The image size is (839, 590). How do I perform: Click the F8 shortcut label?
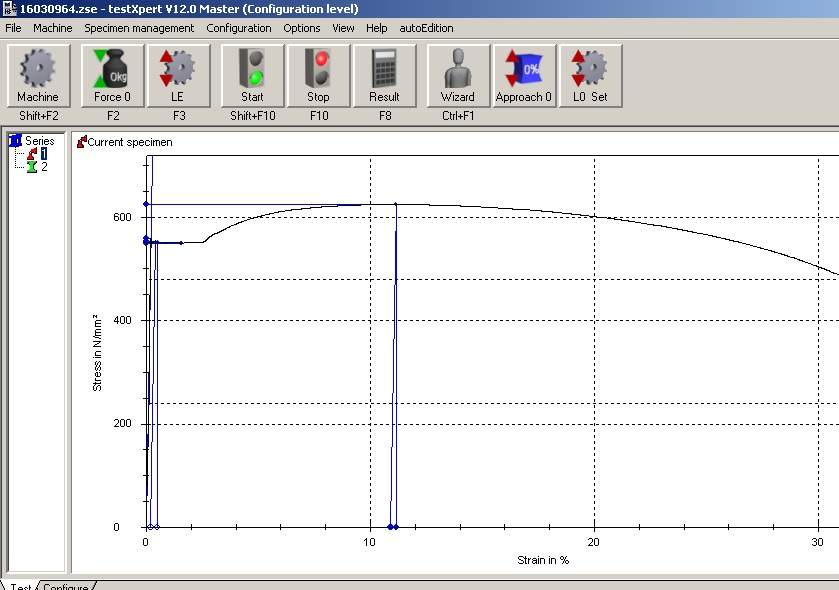point(385,116)
